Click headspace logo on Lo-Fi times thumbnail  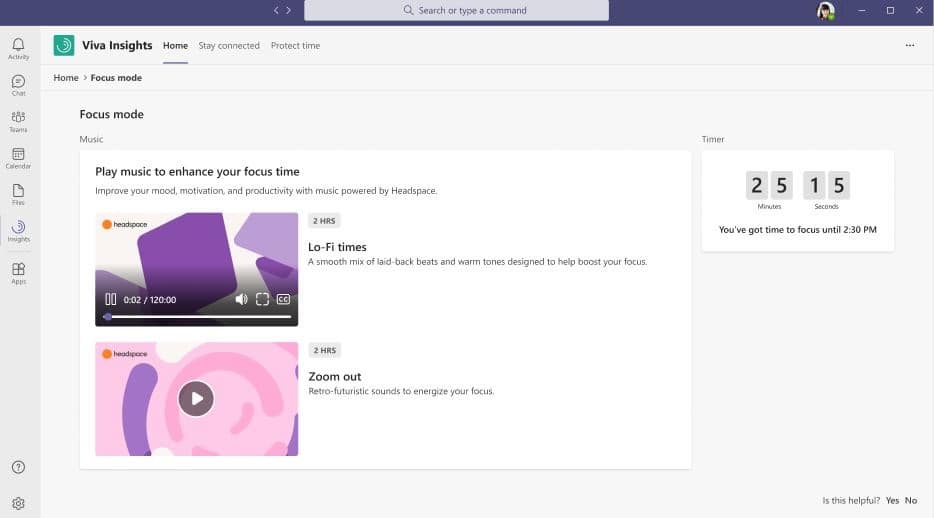[124, 224]
